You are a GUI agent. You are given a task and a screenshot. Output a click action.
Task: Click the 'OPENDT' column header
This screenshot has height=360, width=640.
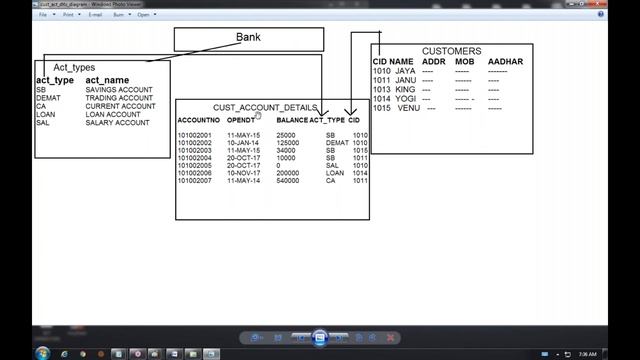click(x=241, y=120)
